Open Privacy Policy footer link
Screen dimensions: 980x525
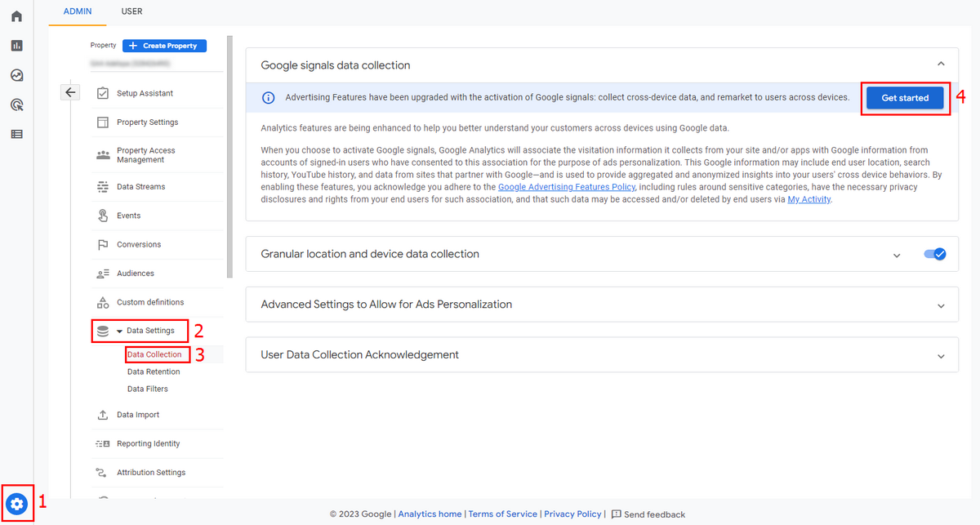click(x=572, y=514)
